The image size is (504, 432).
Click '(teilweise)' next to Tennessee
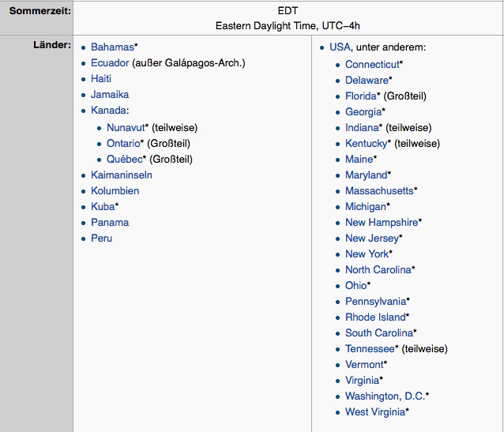[x=424, y=349]
